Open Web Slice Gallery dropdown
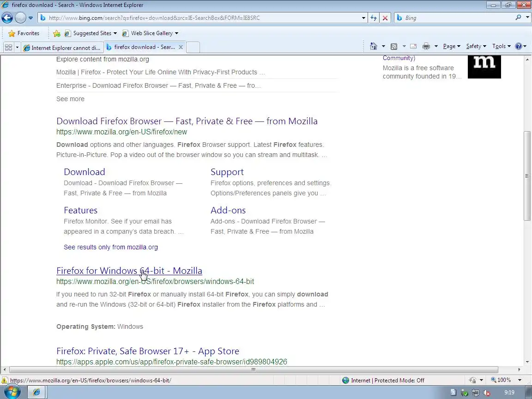 [x=150, y=33]
